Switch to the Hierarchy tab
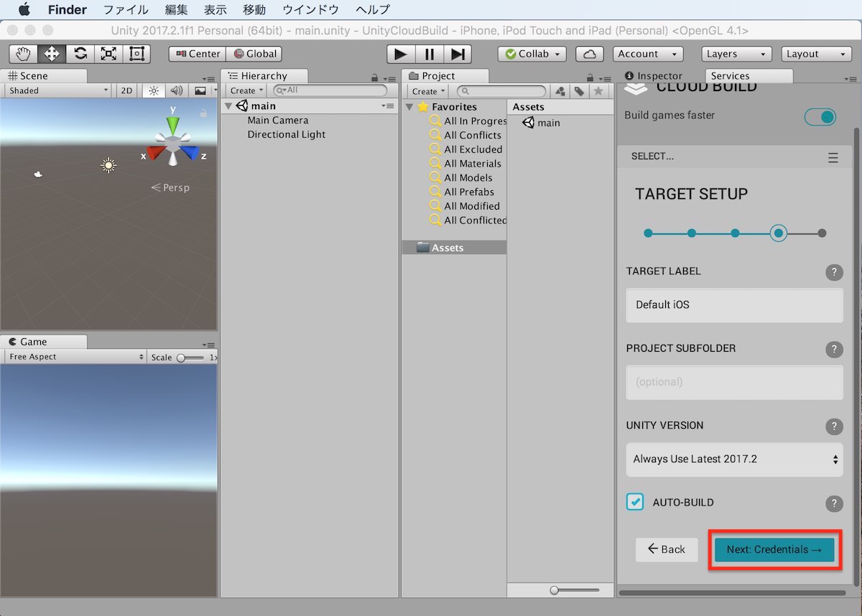The image size is (862, 616). click(264, 75)
